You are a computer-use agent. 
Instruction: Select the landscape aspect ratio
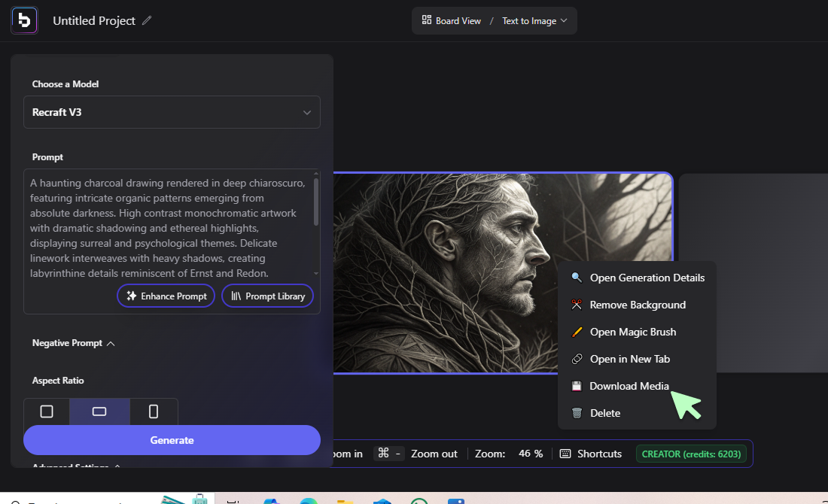click(99, 411)
